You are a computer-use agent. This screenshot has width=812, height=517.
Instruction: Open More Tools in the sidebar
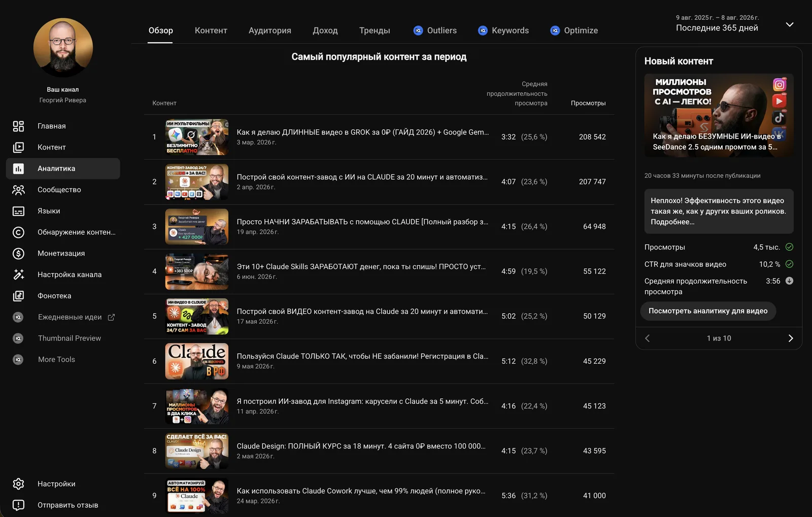click(63, 360)
